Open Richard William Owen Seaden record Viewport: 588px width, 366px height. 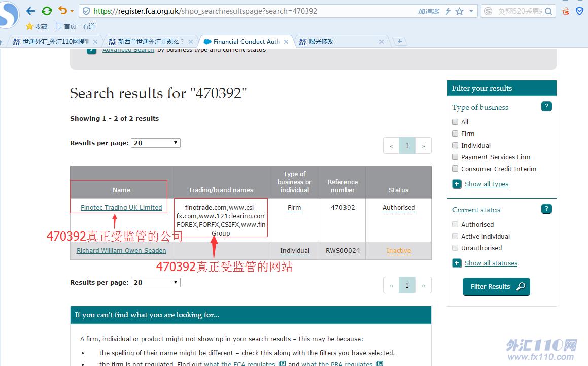pos(121,251)
